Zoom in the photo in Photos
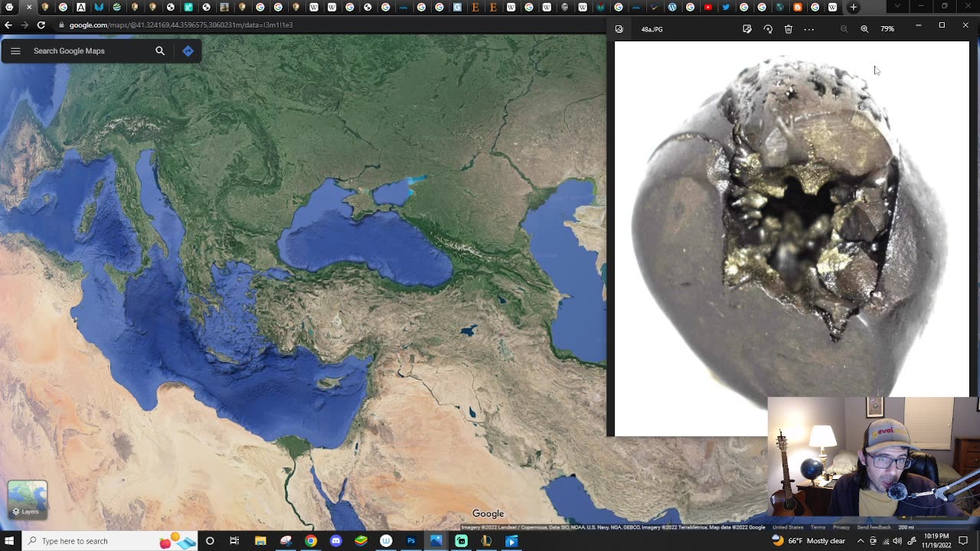The height and width of the screenshot is (551, 980). pyautogui.click(x=864, y=29)
